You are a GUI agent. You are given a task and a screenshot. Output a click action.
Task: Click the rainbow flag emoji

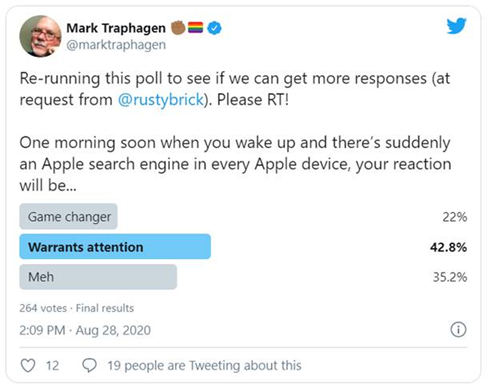click(195, 28)
